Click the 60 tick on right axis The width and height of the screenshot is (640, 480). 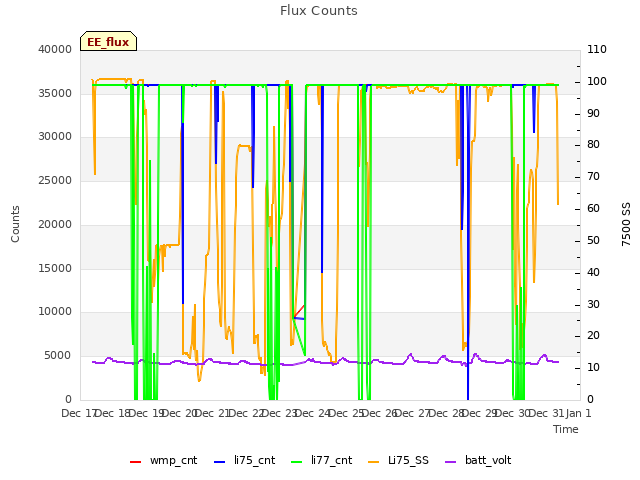(593, 208)
